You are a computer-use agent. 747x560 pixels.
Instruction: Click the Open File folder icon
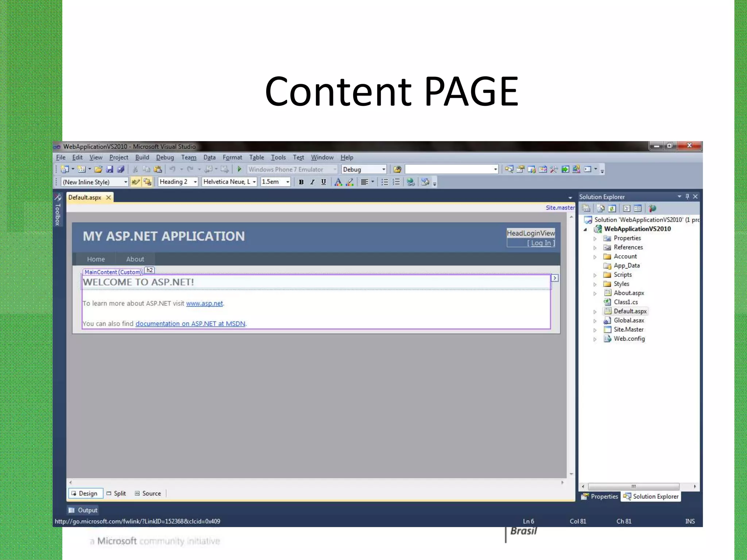(98, 169)
